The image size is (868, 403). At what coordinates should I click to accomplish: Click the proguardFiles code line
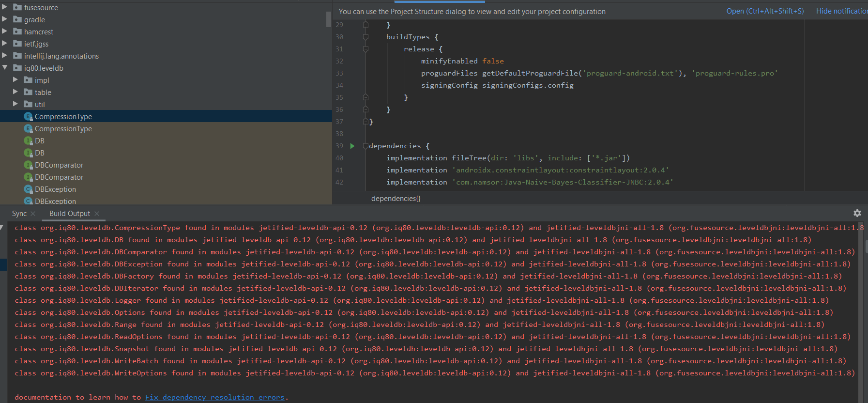pyautogui.click(x=599, y=73)
